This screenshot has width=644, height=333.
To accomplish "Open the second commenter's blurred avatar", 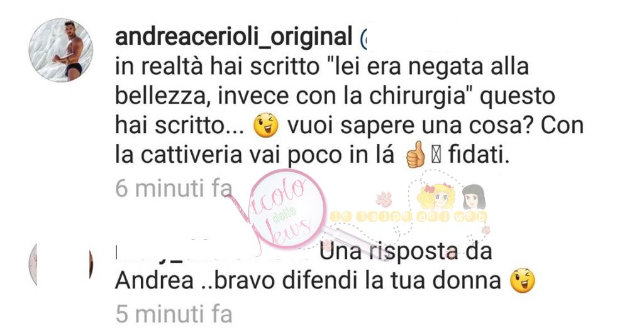I will (x=61, y=264).
